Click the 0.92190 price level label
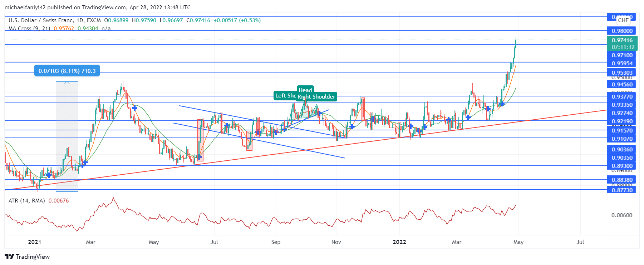Image resolution: width=644 pixels, height=265 pixels. (x=622, y=121)
